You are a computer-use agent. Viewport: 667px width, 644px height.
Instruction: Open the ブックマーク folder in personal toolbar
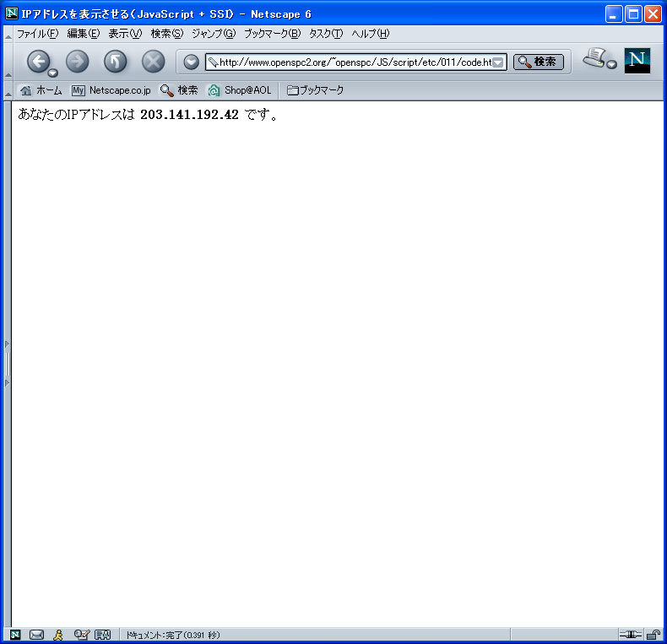click(x=315, y=90)
